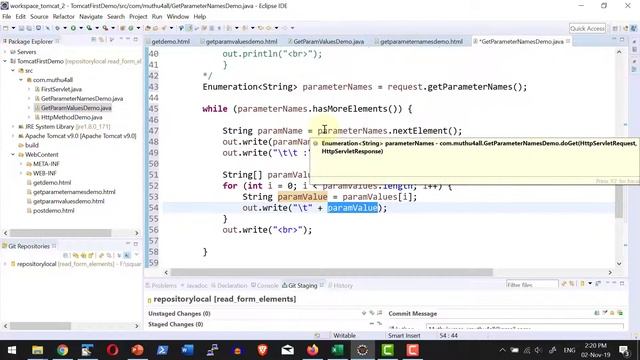Open PowerShell from the taskbar

point(162,350)
